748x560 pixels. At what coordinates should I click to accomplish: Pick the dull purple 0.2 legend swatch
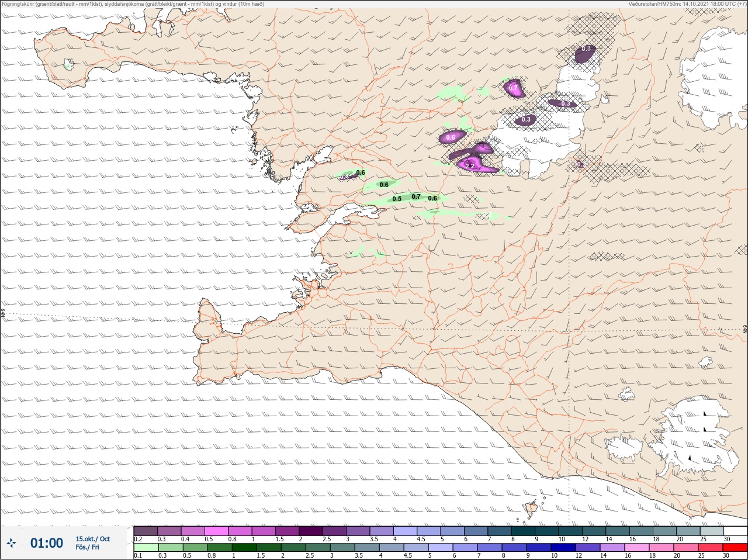coord(146,531)
